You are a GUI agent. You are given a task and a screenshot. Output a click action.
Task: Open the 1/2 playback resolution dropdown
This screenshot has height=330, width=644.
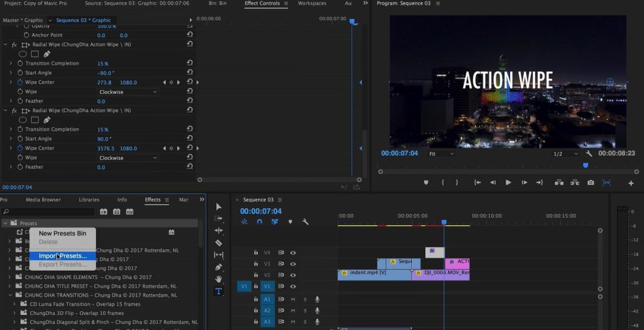[x=565, y=154]
